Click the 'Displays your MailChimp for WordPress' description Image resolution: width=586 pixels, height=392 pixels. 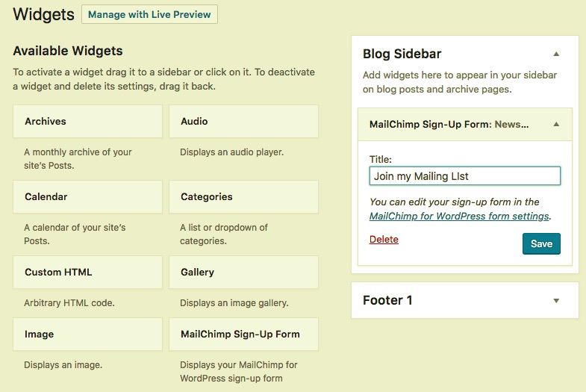(x=238, y=371)
